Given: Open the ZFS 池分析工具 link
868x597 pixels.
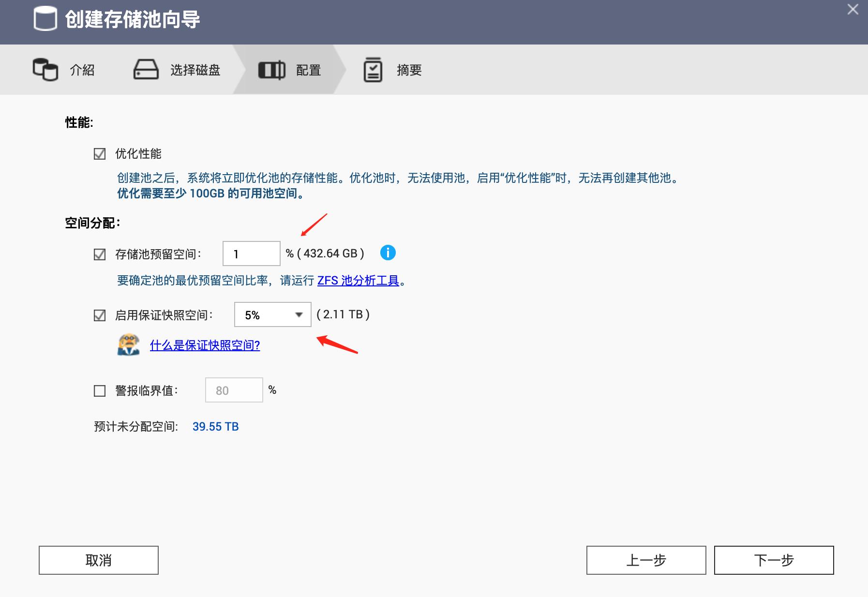Looking at the screenshot, I should coord(359,281).
